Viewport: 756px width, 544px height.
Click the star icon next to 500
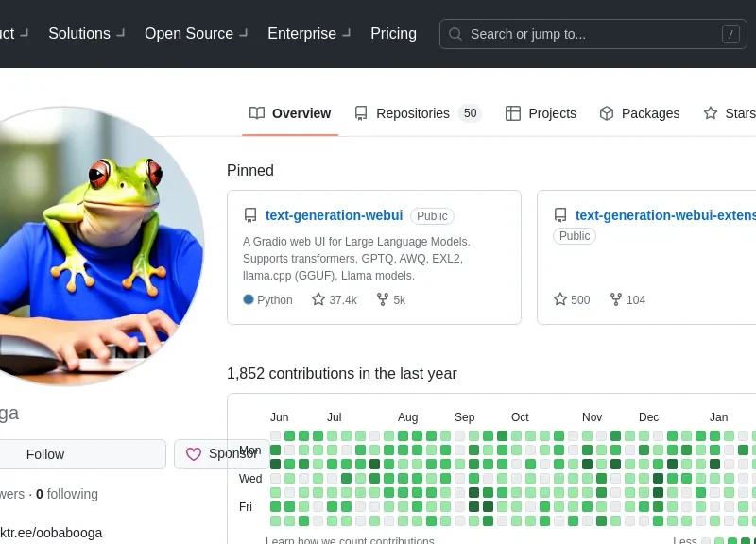click(x=560, y=299)
